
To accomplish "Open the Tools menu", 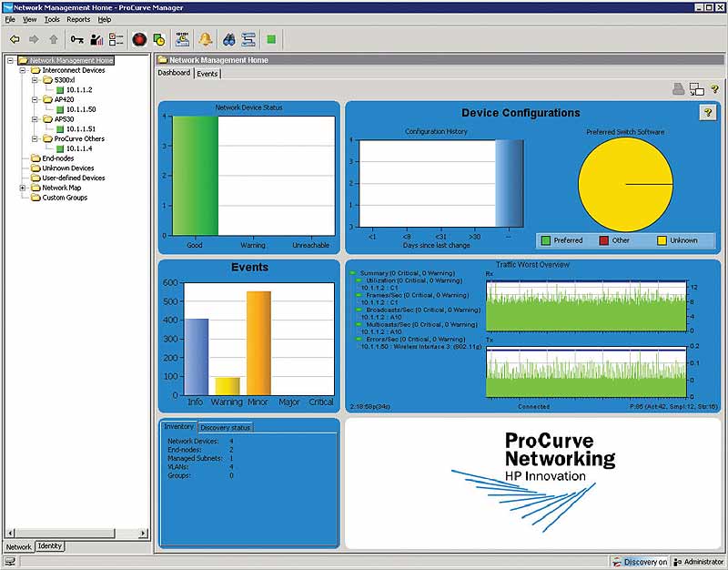I will [52, 19].
